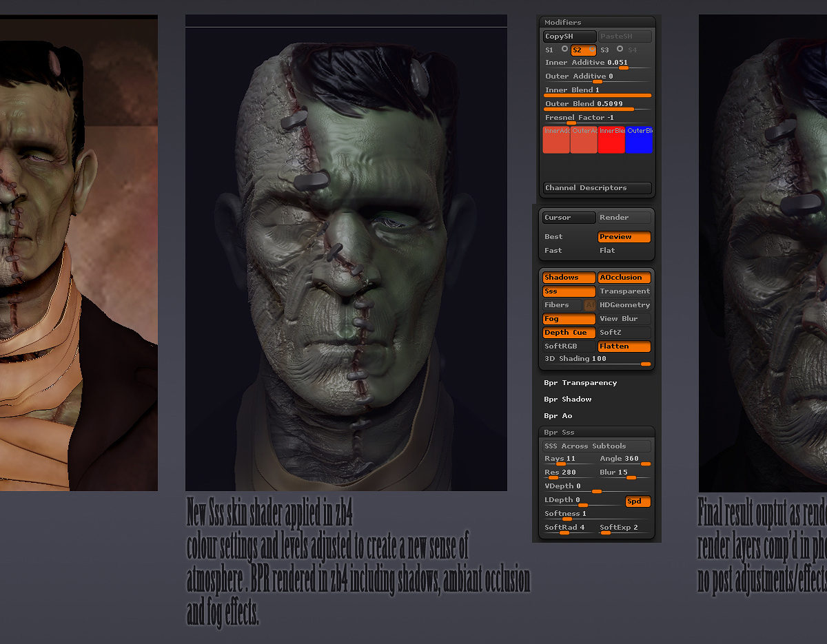Click the left Frankenstein bust render image
Image resolution: width=827 pixels, height=644 pixels.
(79, 253)
